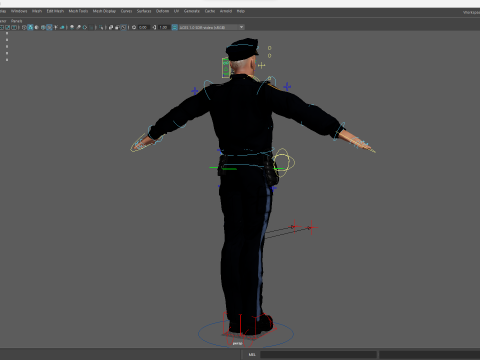Open the Mesh menu

click(x=37, y=11)
